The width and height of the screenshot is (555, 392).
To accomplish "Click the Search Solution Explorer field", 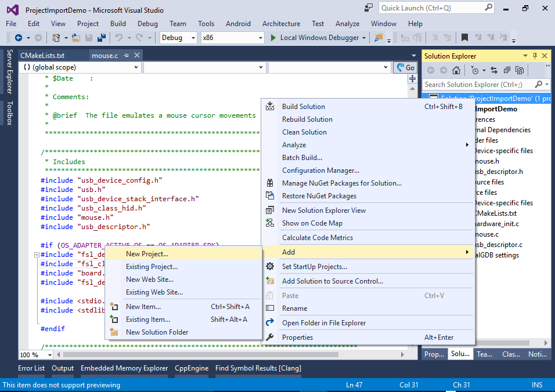I will pos(478,85).
